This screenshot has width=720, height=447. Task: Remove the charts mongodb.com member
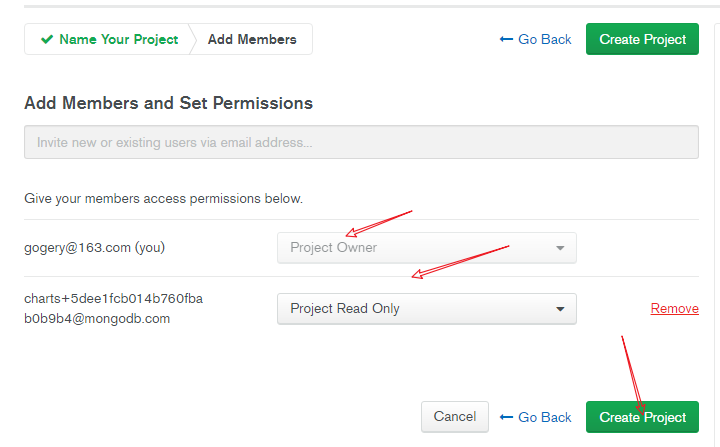(x=675, y=308)
